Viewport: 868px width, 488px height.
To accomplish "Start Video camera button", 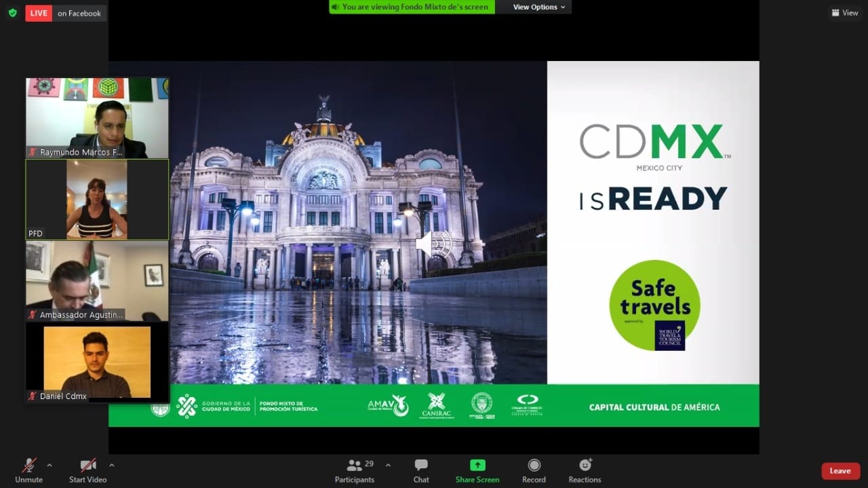I will pyautogui.click(x=87, y=470).
